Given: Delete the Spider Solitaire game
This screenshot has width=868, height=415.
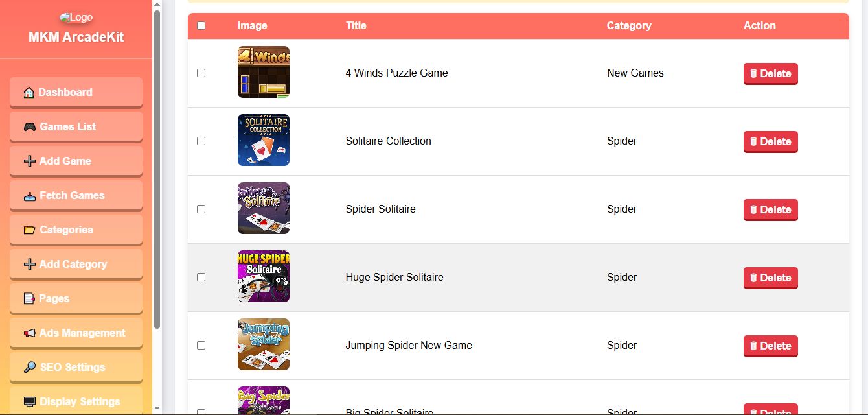Looking at the screenshot, I should [770, 209].
